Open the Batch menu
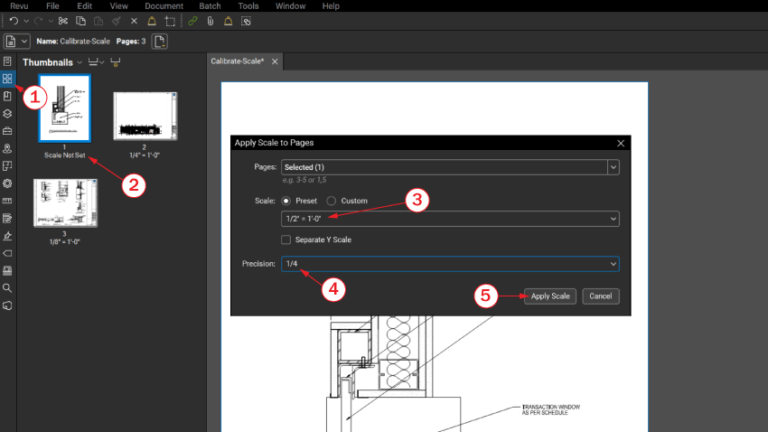Image resolution: width=768 pixels, height=432 pixels. (x=211, y=6)
